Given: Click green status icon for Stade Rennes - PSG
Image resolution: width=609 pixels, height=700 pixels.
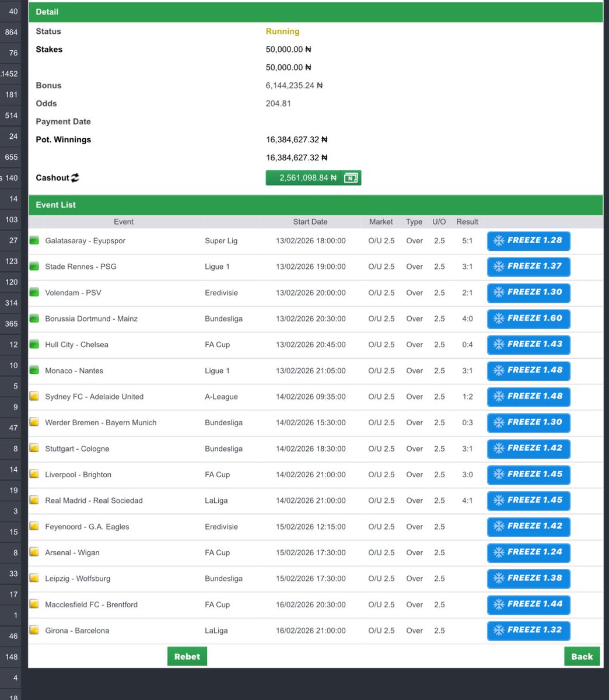Looking at the screenshot, I should tap(34, 267).
